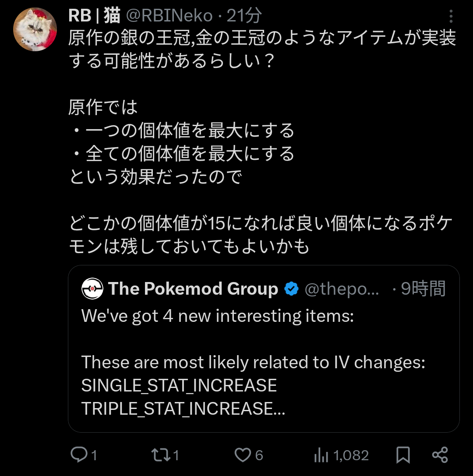View analytics via the bar chart icon
This screenshot has width=473, height=476.
(321, 455)
